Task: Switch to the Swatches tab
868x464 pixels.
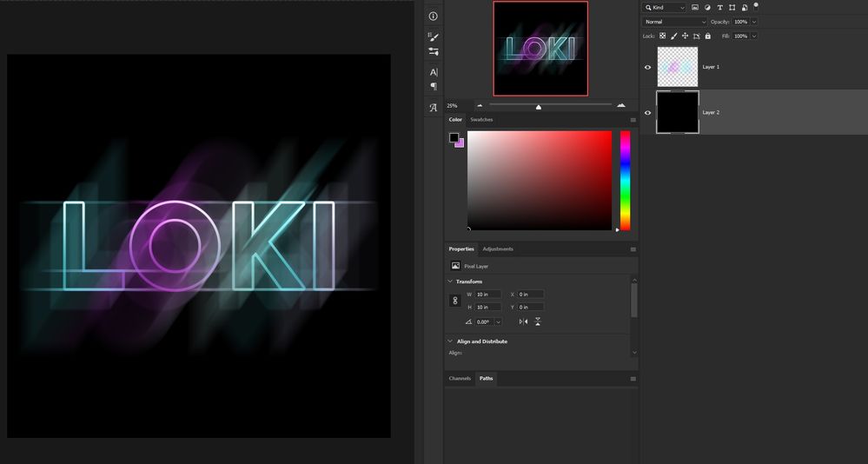Action: click(x=481, y=120)
